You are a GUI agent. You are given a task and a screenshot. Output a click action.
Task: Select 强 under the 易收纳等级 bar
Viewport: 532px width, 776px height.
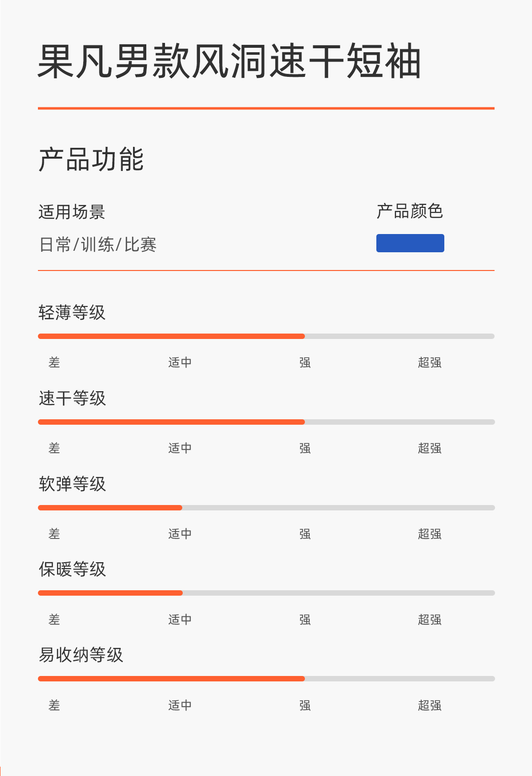305,706
